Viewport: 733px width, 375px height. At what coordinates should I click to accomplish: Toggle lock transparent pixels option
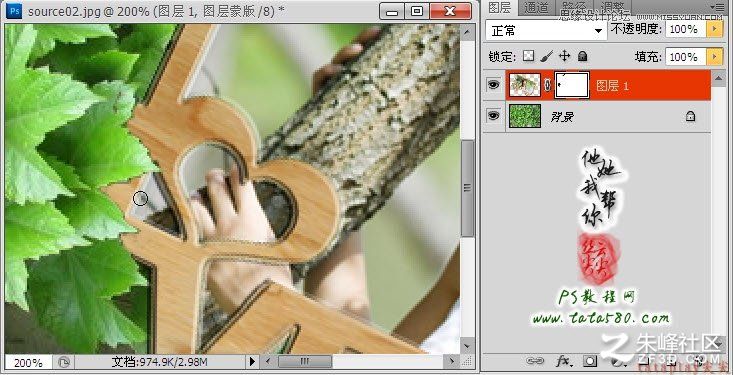528,57
